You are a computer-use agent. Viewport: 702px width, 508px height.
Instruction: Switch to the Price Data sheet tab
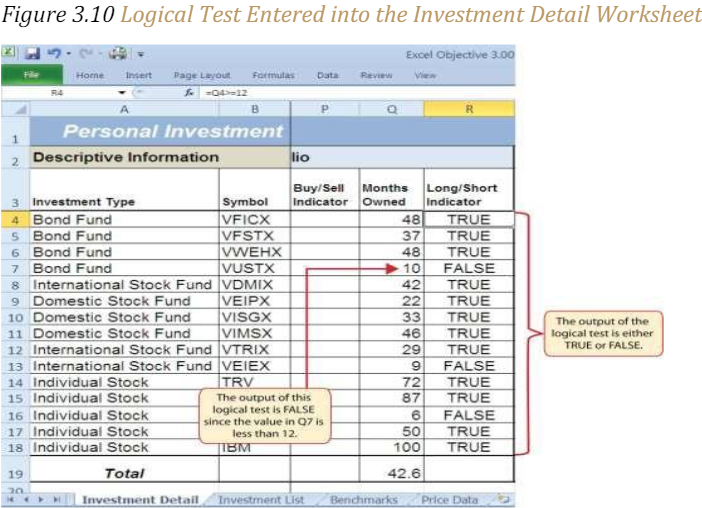pos(449,500)
